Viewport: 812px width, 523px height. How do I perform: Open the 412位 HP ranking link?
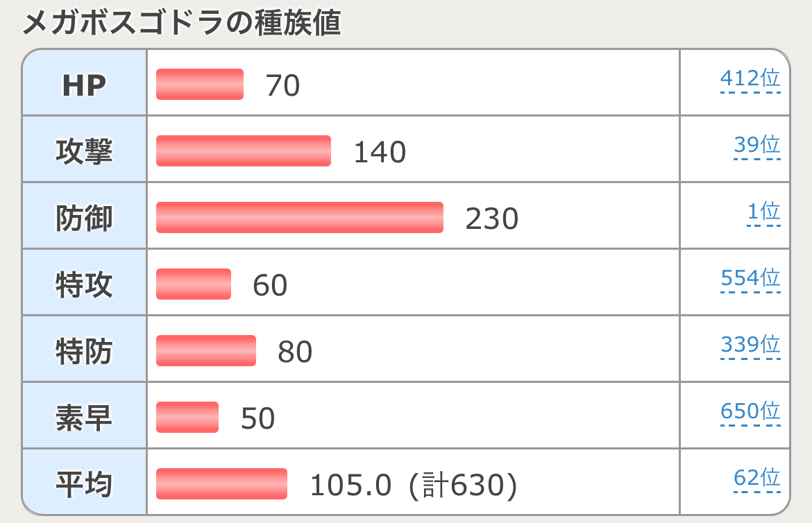pyautogui.click(x=750, y=79)
